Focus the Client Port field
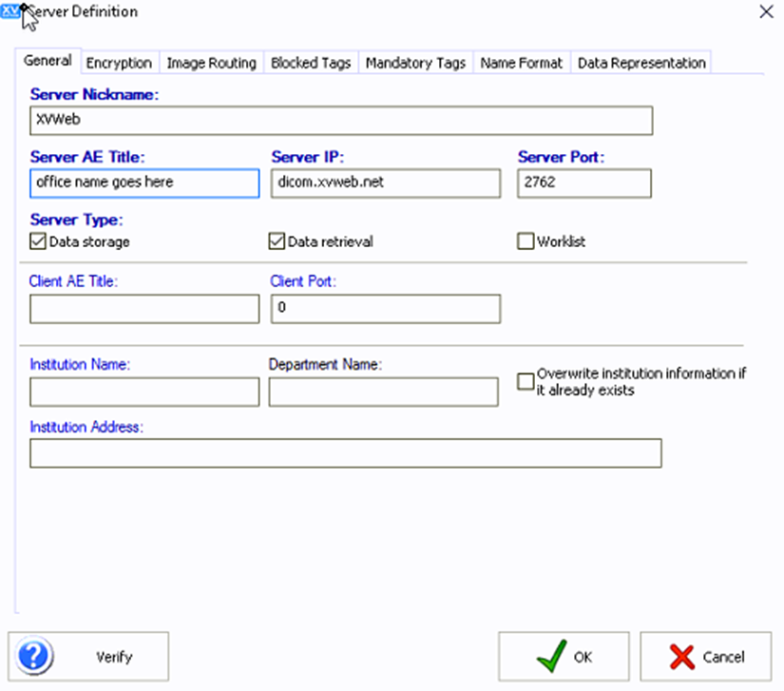The width and height of the screenshot is (784, 691). click(x=386, y=309)
